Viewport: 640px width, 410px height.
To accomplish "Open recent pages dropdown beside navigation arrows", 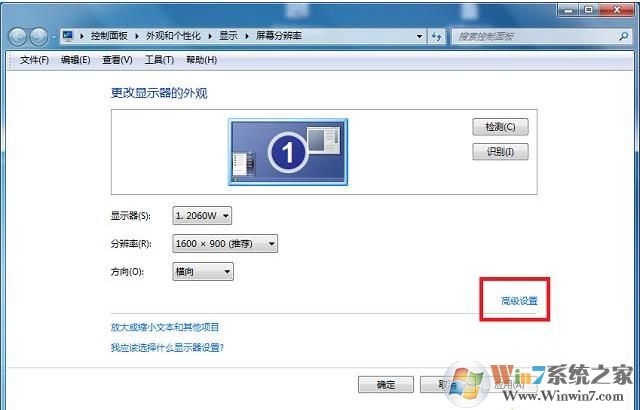I will (54, 37).
